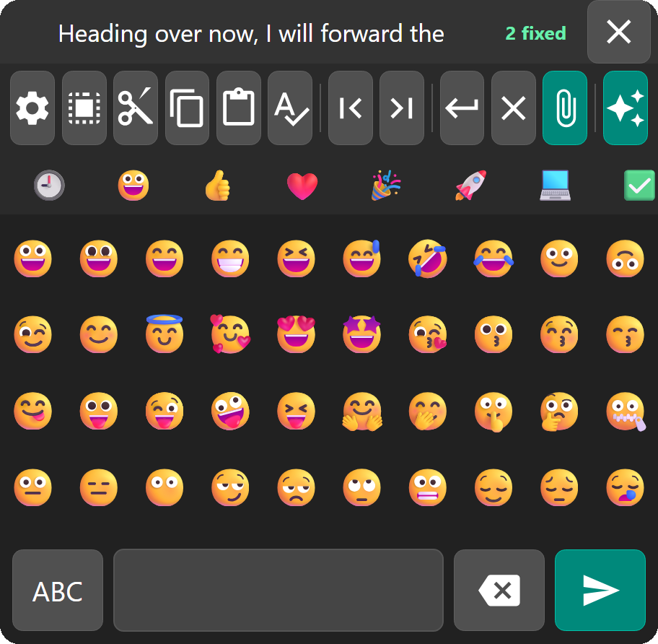Insert tears of joy emoji
This screenshot has height=644, width=658.
493,258
